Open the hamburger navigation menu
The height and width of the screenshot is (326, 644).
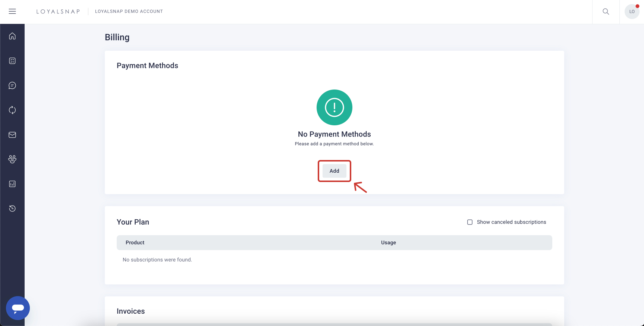pyautogui.click(x=12, y=12)
